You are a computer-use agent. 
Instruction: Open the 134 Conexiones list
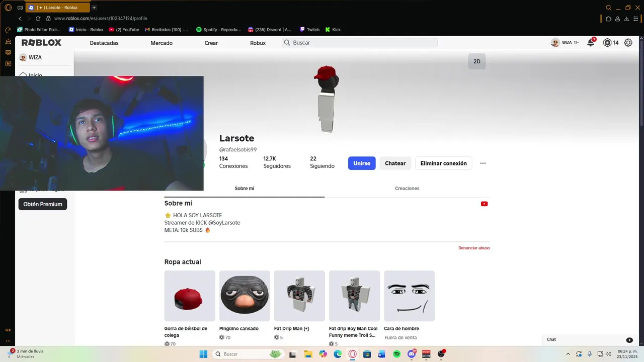tap(233, 162)
